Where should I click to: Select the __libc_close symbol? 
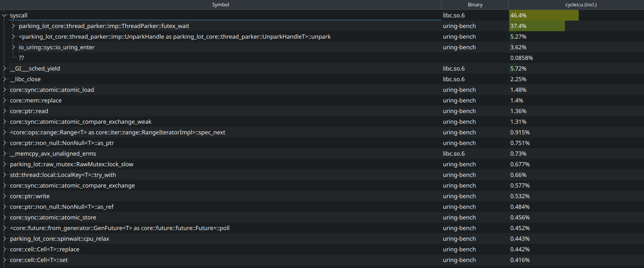click(x=25, y=79)
